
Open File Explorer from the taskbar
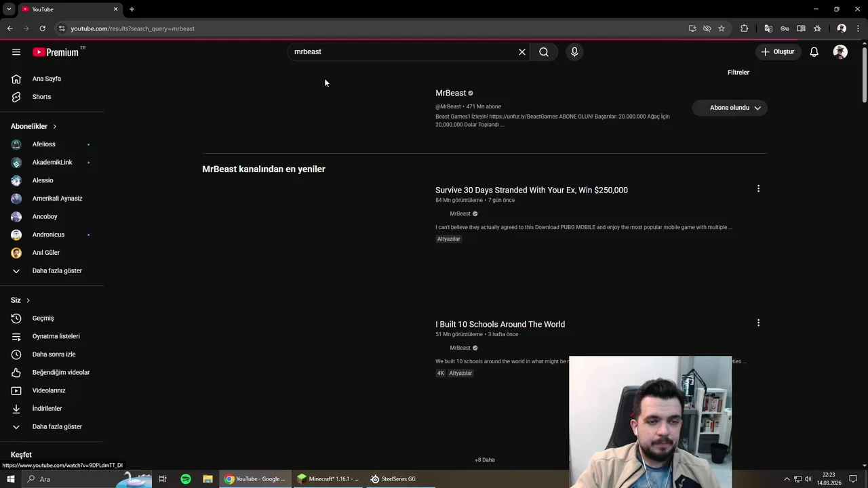coord(208,479)
